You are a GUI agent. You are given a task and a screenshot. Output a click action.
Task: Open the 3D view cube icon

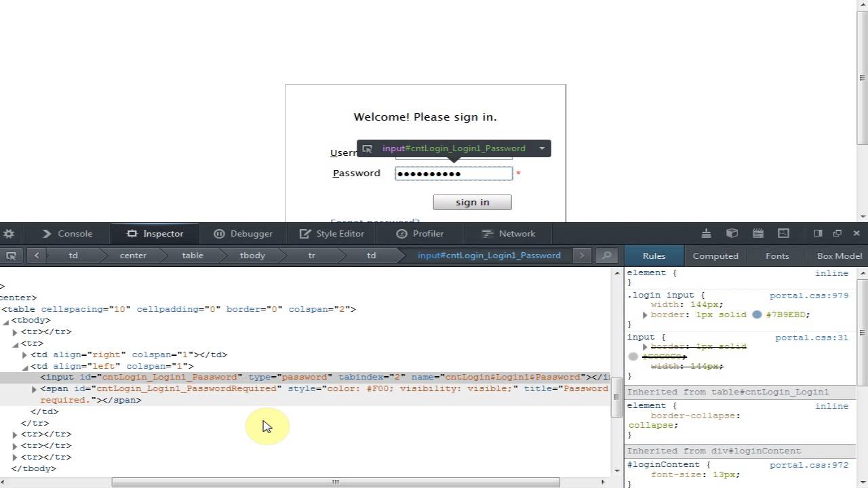click(732, 233)
